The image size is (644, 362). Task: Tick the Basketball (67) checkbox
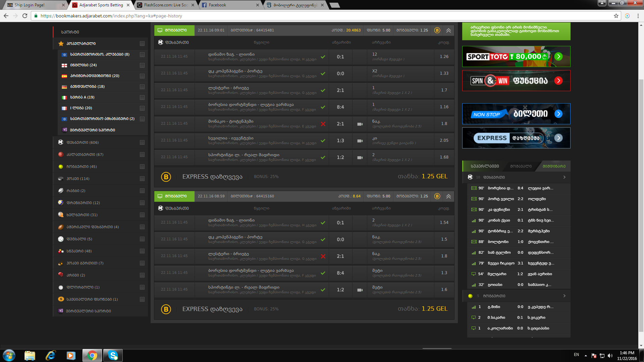tap(142, 155)
